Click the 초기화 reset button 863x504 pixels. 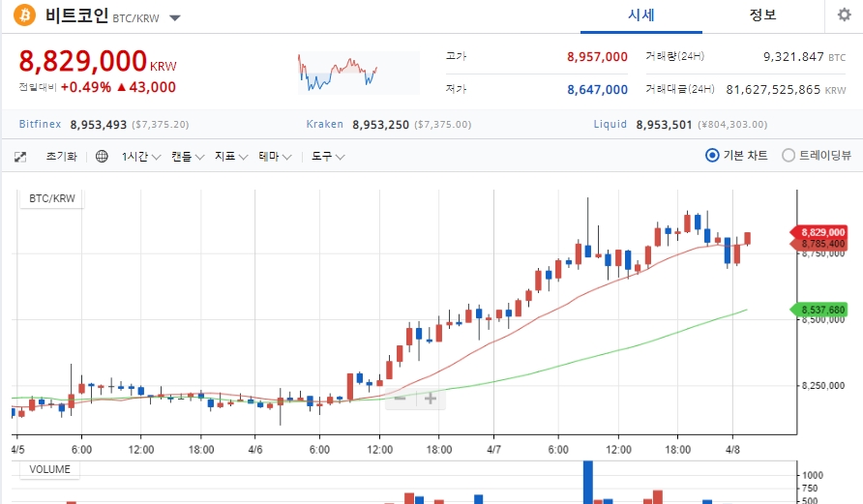[x=61, y=157]
